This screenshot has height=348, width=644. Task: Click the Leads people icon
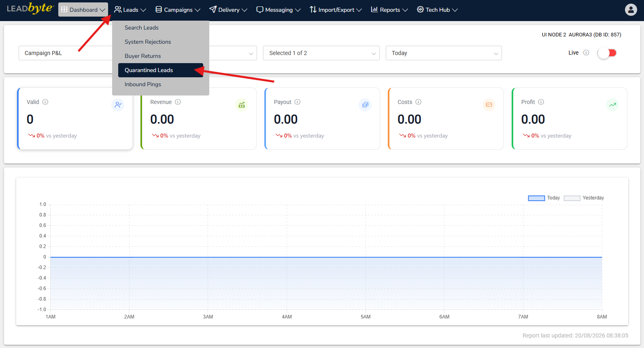(x=118, y=9)
